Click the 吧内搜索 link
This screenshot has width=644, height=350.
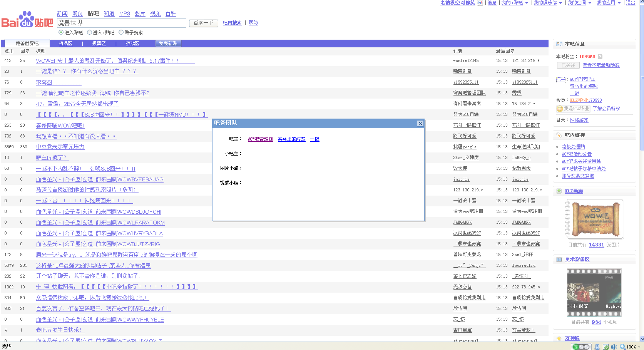coord(232,23)
